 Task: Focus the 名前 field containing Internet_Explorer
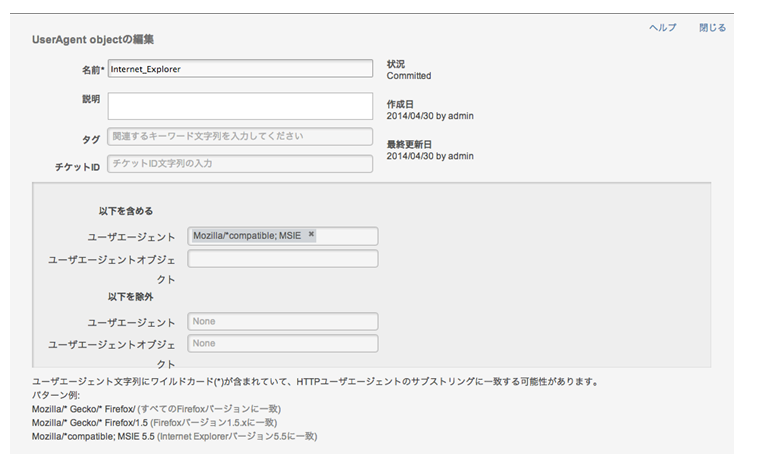tap(240, 70)
